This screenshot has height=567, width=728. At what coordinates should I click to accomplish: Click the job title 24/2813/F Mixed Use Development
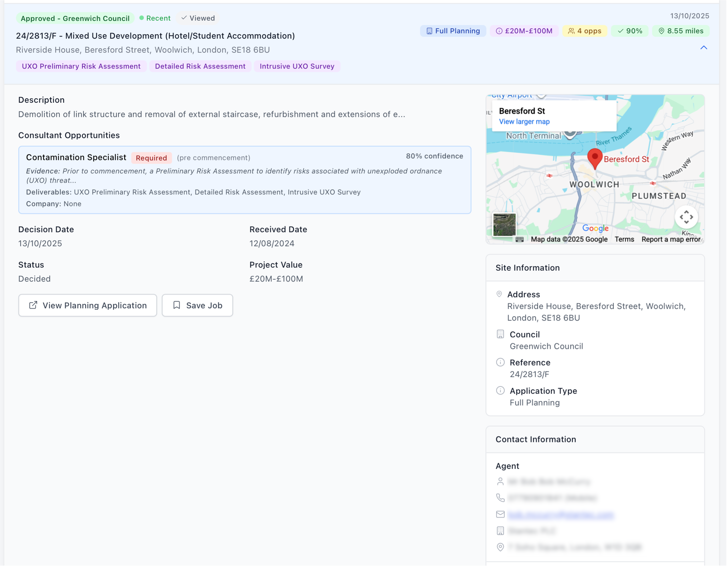click(x=156, y=36)
